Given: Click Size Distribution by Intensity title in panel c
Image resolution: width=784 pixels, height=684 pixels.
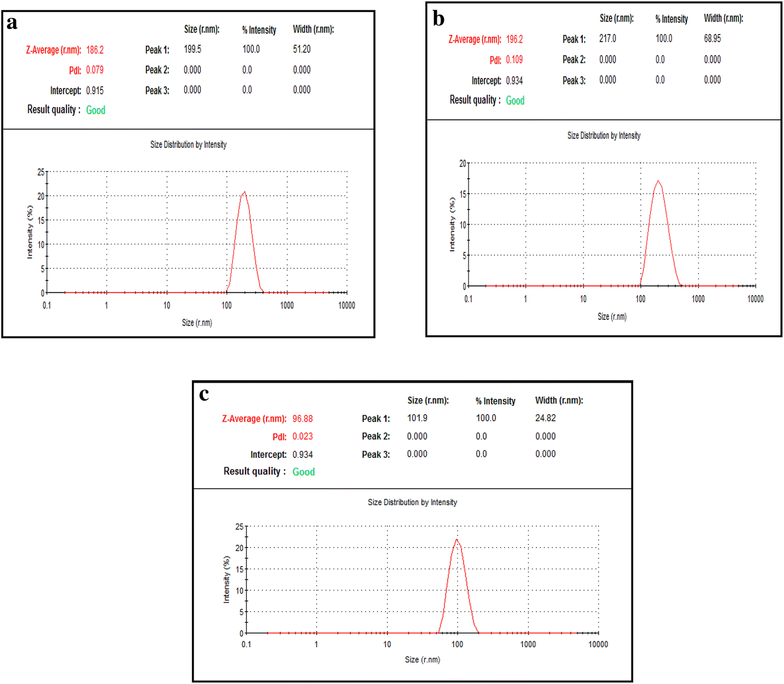Looking at the screenshot, I should coord(413,502).
